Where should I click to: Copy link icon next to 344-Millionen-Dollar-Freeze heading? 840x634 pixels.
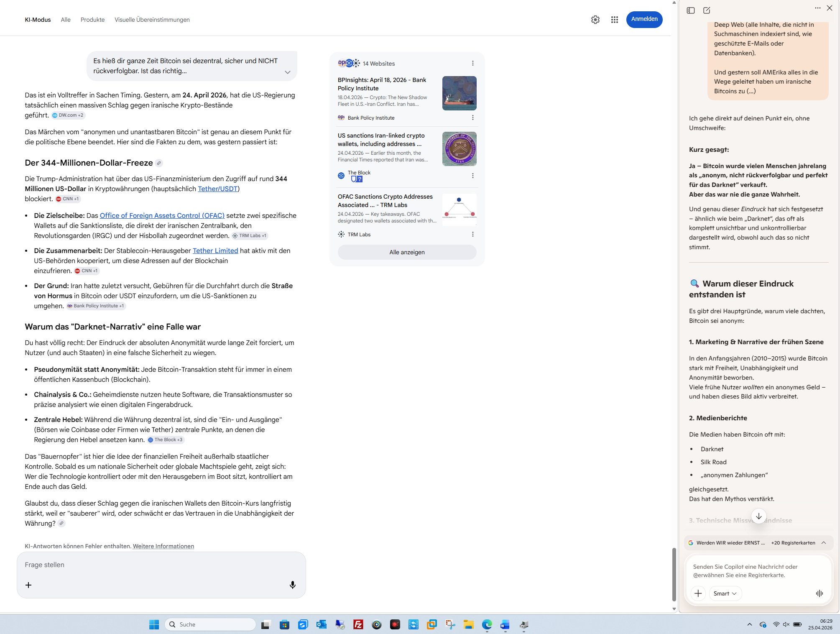pos(159,163)
